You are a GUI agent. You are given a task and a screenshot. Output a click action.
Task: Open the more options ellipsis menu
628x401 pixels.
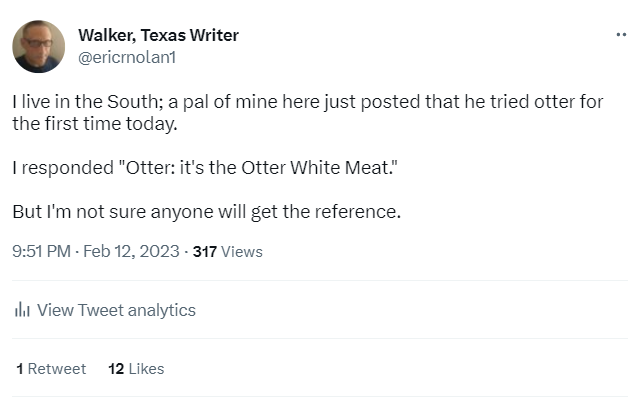pos(621,35)
